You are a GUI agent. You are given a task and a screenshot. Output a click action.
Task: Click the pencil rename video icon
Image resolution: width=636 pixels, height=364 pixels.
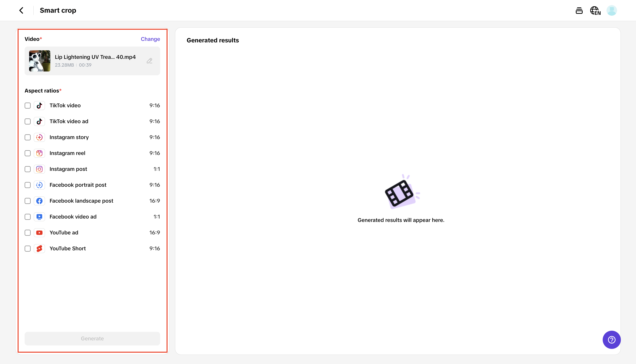(x=149, y=61)
